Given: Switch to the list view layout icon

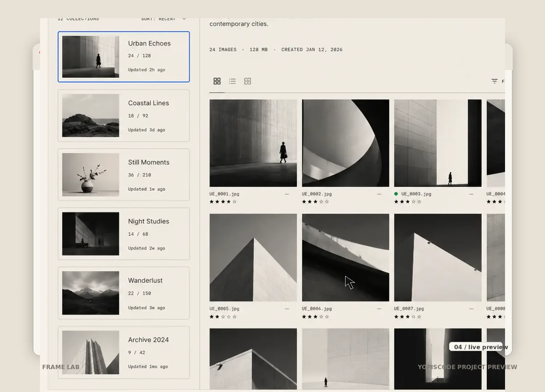Looking at the screenshot, I should 233,81.
